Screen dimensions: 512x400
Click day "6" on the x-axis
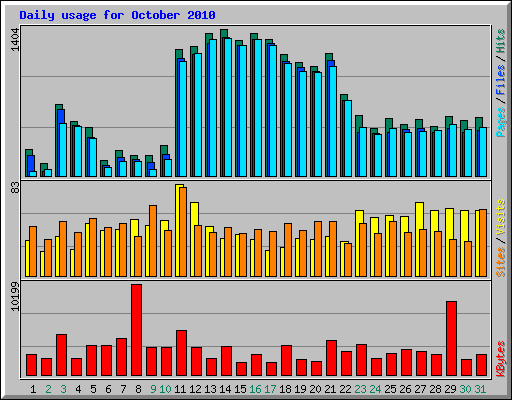(108, 389)
